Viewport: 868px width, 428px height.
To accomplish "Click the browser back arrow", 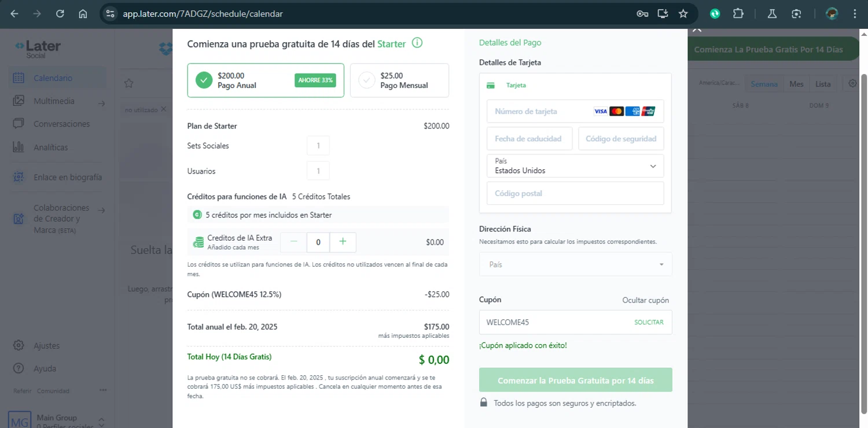I will (14, 13).
